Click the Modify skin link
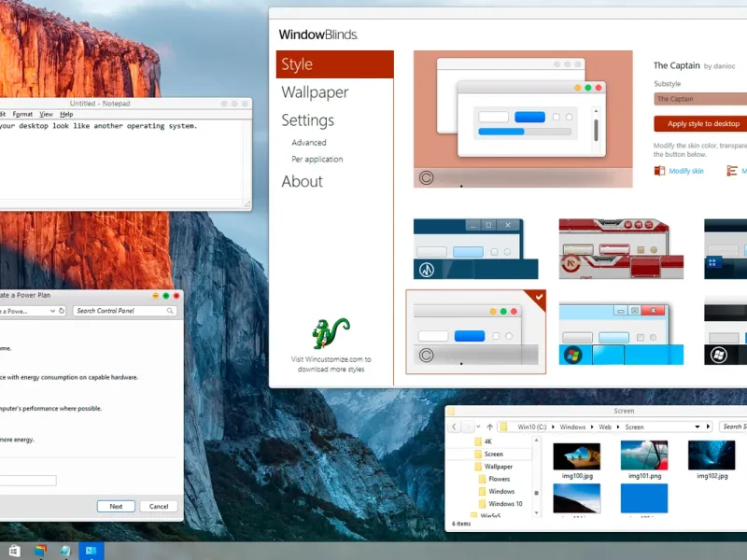The image size is (747, 560). coord(686,171)
